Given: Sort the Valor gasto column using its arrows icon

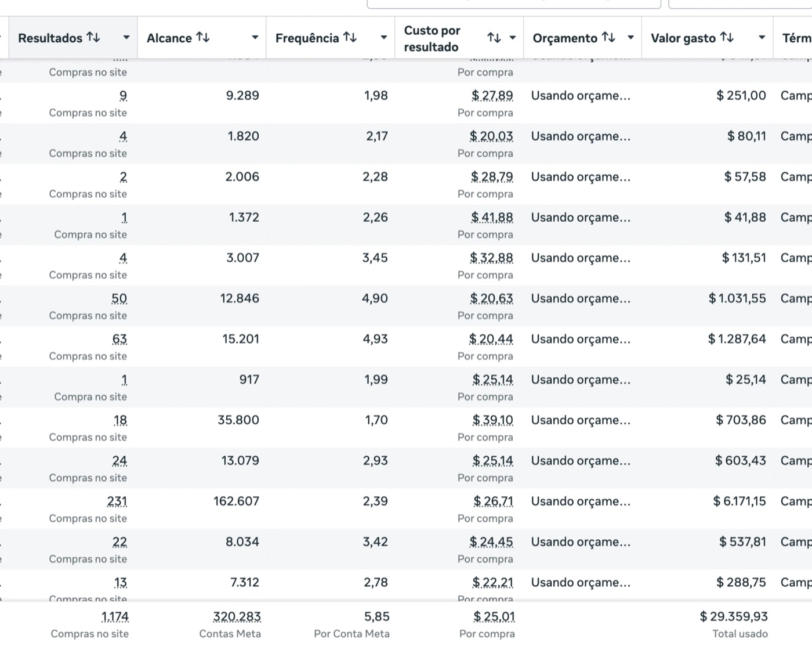Looking at the screenshot, I should pos(727,38).
